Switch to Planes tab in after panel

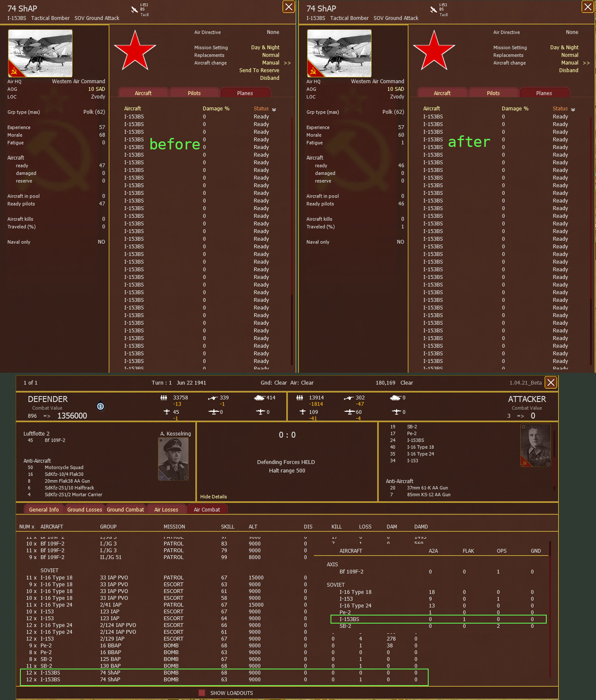click(544, 93)
